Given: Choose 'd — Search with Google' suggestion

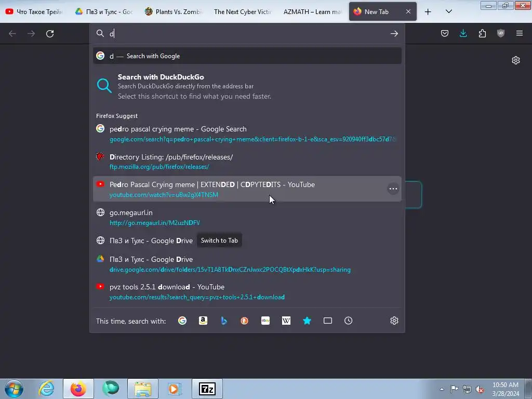Looking at the screenshot, I should click(x=247, y=56).
